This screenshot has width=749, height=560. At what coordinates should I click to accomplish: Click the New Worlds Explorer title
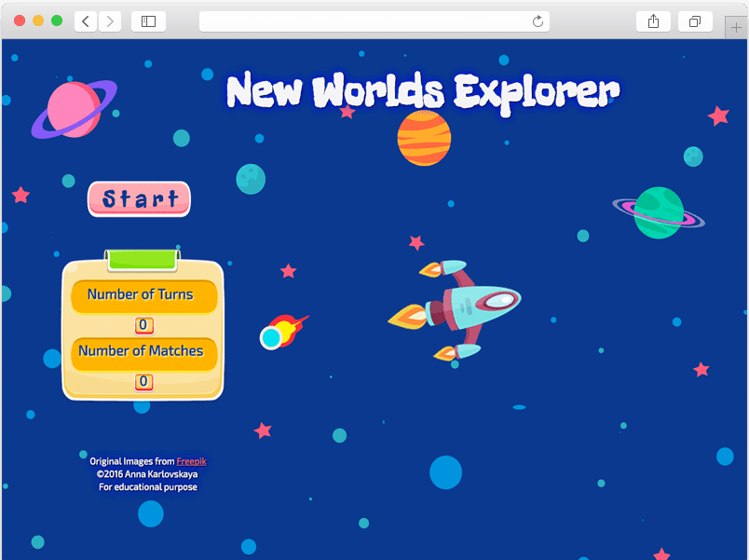[x=422, y=93]
